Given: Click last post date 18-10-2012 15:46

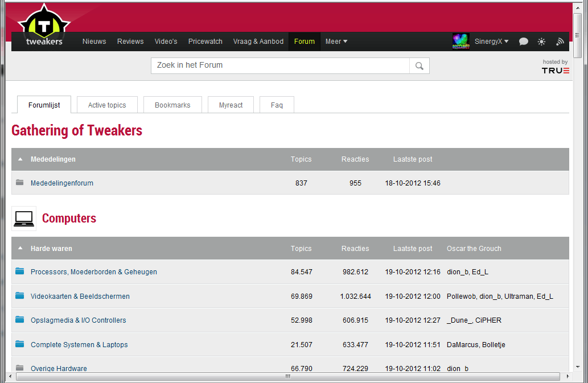Looking at the screenshot, I should [x=413, y=183].
